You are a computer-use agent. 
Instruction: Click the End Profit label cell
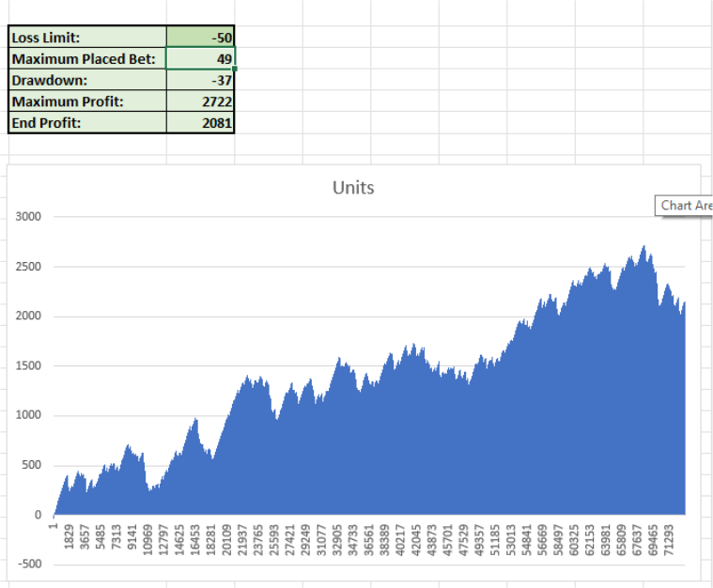[x=86, y=122]
